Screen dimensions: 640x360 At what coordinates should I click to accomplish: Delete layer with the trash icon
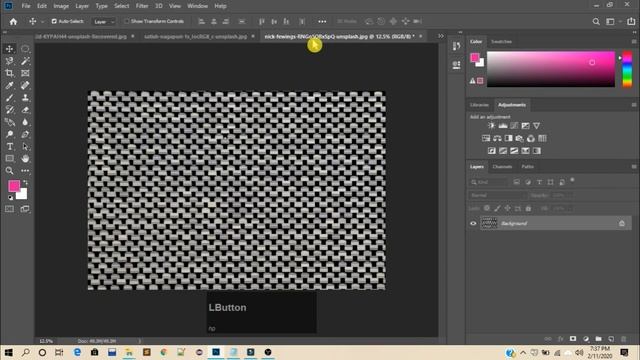tap(624, 339)
